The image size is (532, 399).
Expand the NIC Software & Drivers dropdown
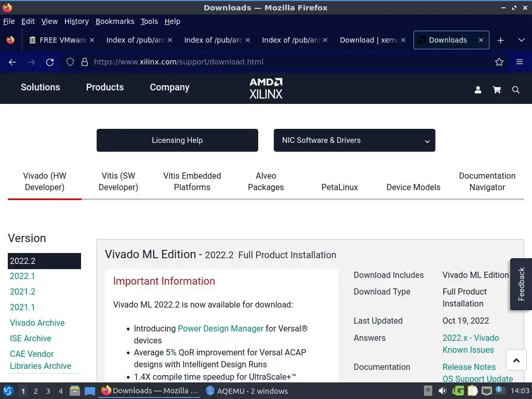point(354,140)
